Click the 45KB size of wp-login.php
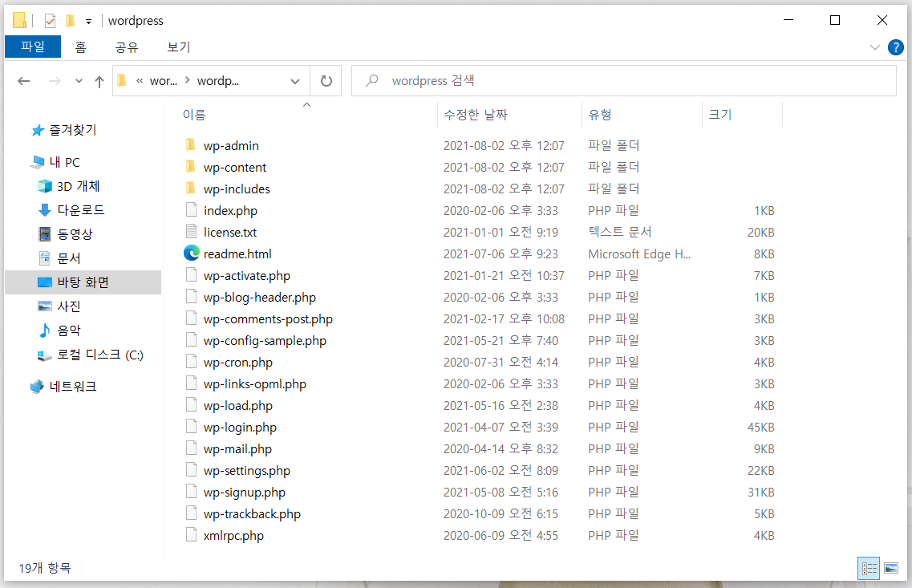The image size is (912, 588). tap(760, 428)
